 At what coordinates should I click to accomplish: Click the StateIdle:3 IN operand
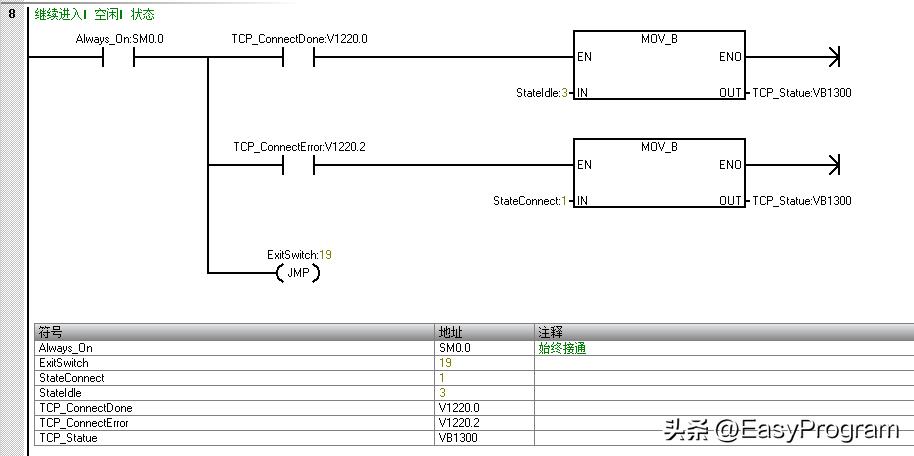(542, 93)
